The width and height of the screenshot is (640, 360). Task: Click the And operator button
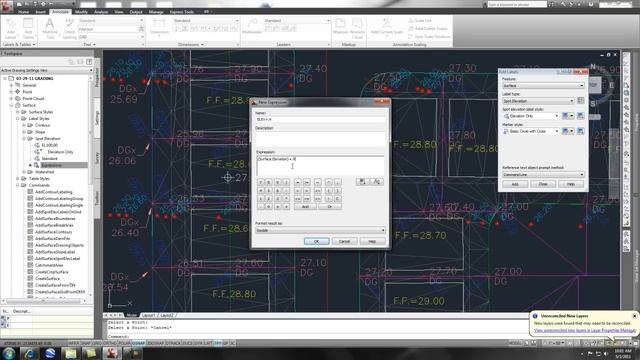pyautogui.click(x=305, y=207)
